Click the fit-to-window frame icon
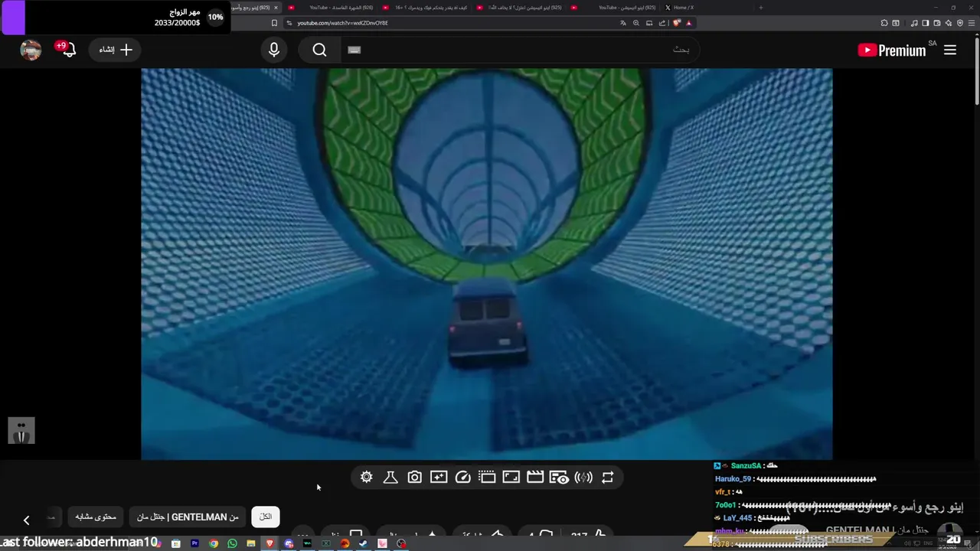Image resolution: width=980 pixels, height=551 pixels. click(511, 477)
